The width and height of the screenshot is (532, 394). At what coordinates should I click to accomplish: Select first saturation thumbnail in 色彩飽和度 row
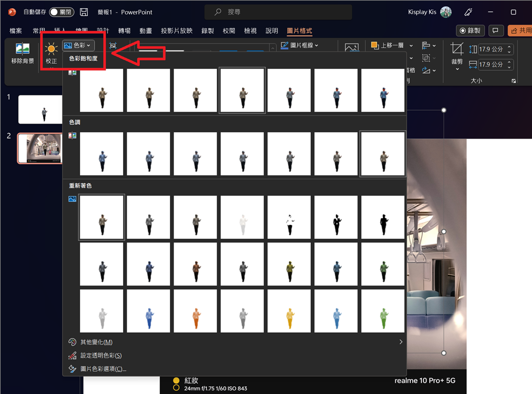tap(101, 90)
